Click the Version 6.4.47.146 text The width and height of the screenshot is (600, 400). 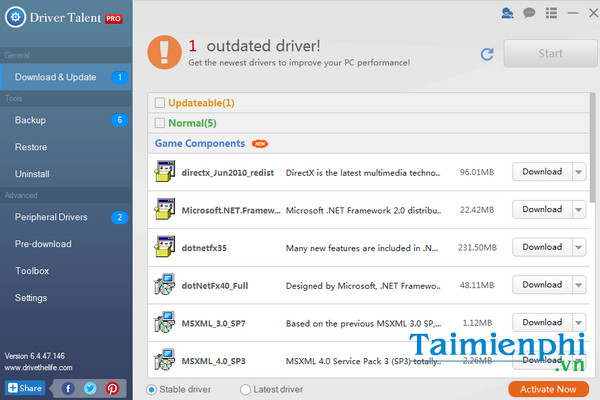click(35, 356)
